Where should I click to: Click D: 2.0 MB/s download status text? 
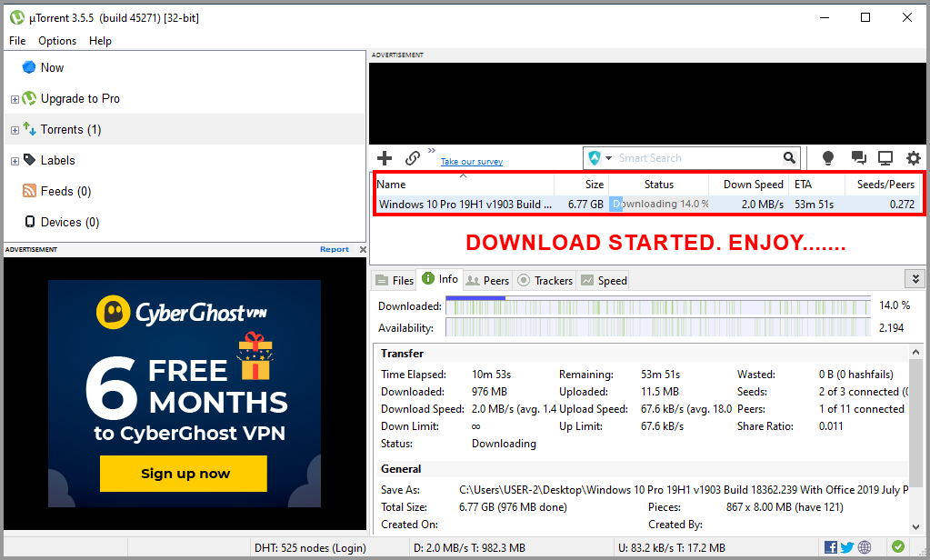click(469, 548)
